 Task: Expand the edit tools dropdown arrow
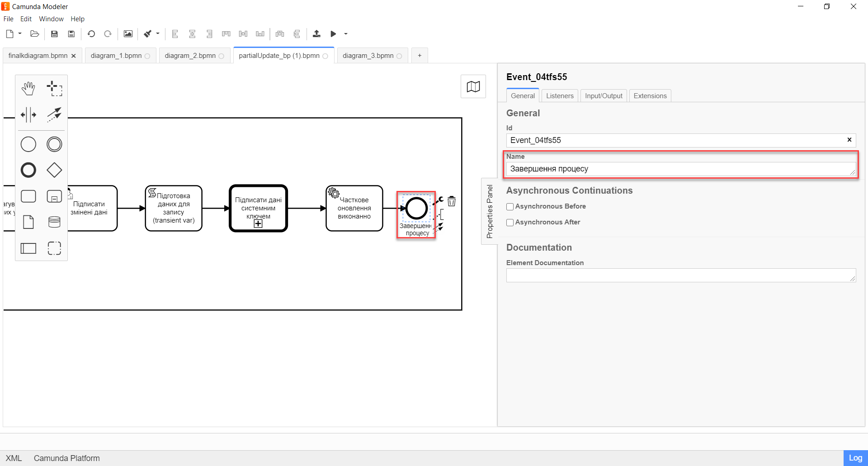(158, 33)
